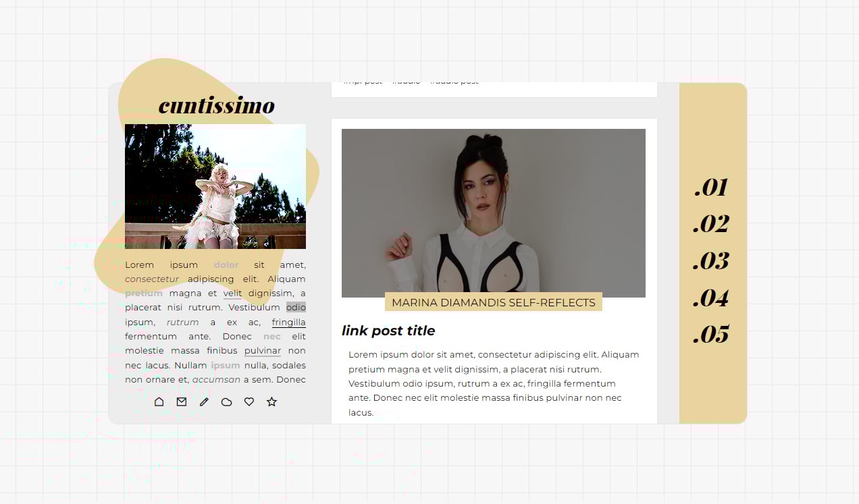
Task: Follow the underlined 'fringilla' link in sidebar
Action: 289,323
